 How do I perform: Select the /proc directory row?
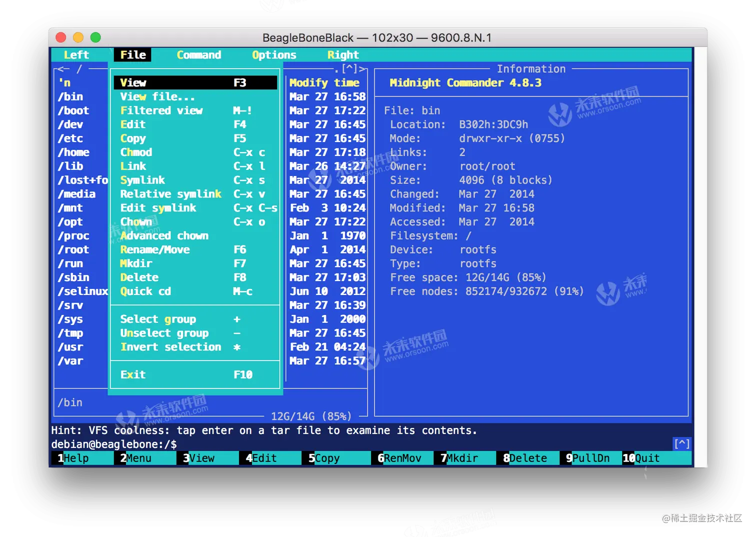pos(73,235)
